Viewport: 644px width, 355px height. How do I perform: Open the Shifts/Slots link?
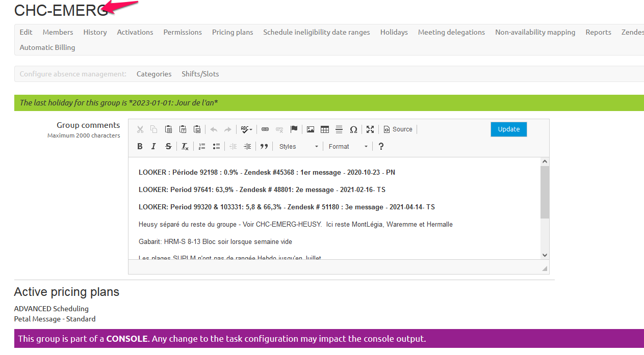200,74
